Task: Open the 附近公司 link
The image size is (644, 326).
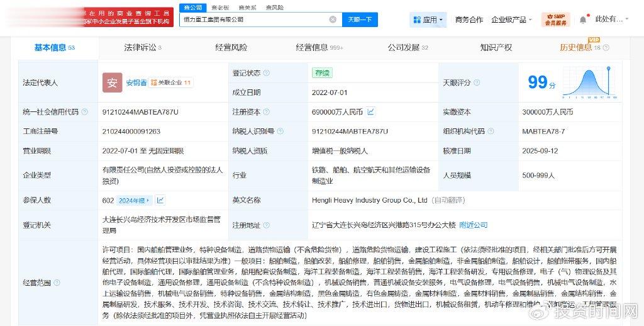Action: click(473, 225)
